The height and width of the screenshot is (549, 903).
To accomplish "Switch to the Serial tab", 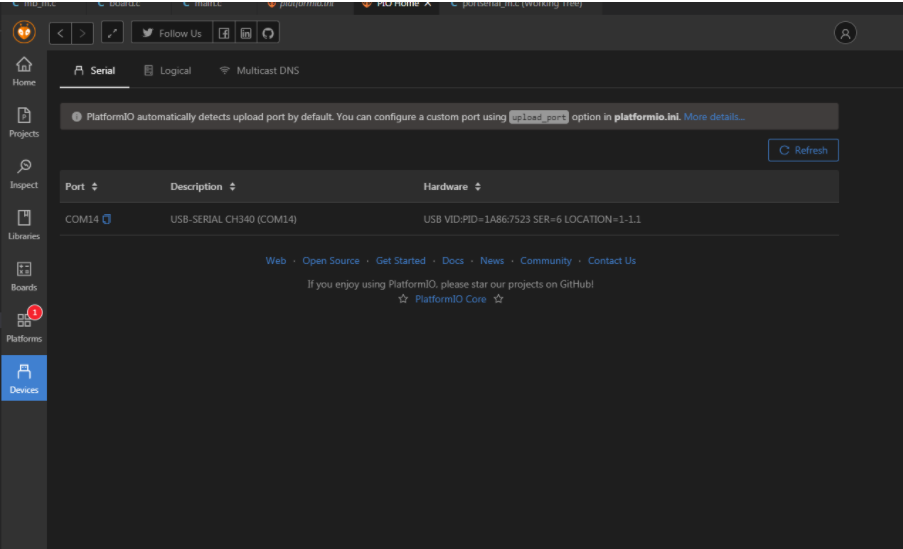I will (94, 70).
